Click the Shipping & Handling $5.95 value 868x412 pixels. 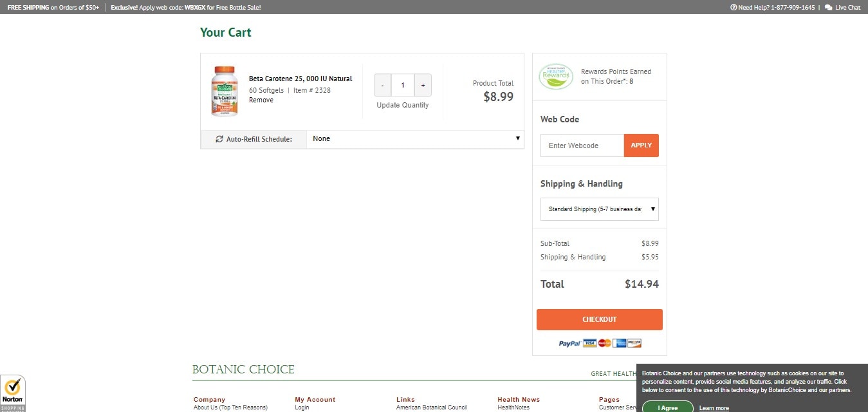(x=650, y=257)
